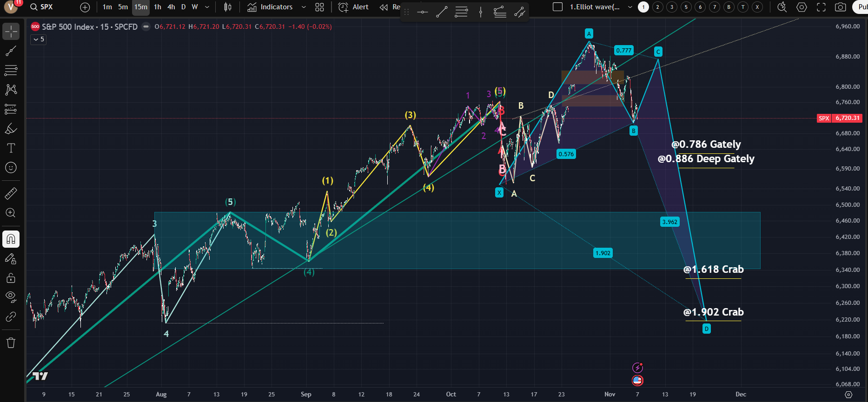Open the candlestick chart style selector

(x=227, y=7)
